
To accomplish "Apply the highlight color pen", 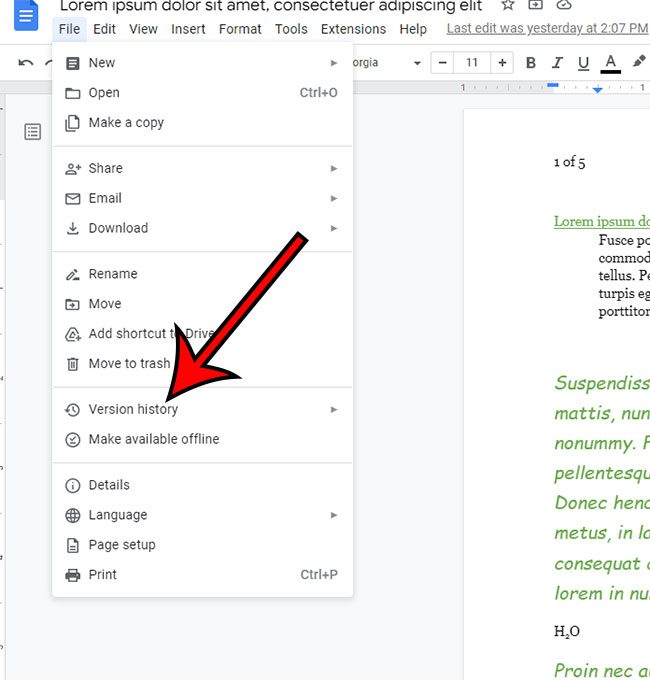I will 639,63.
